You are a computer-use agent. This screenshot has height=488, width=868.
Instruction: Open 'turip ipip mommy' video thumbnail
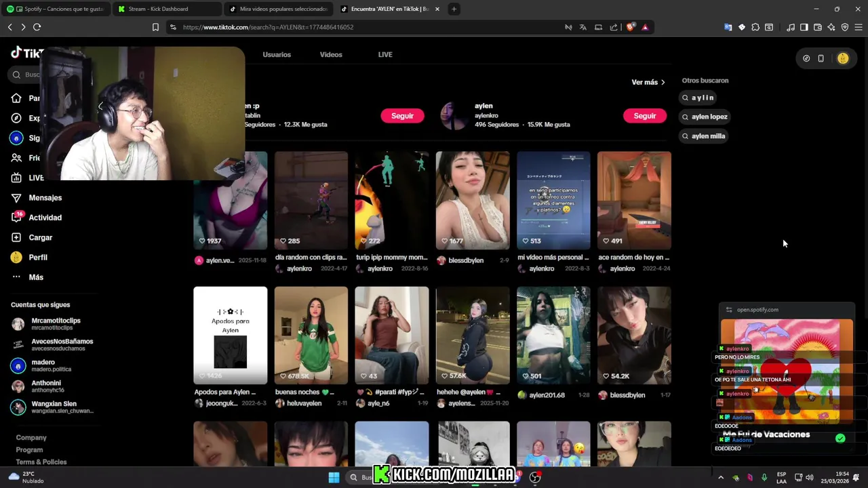(x=392, y=200)
